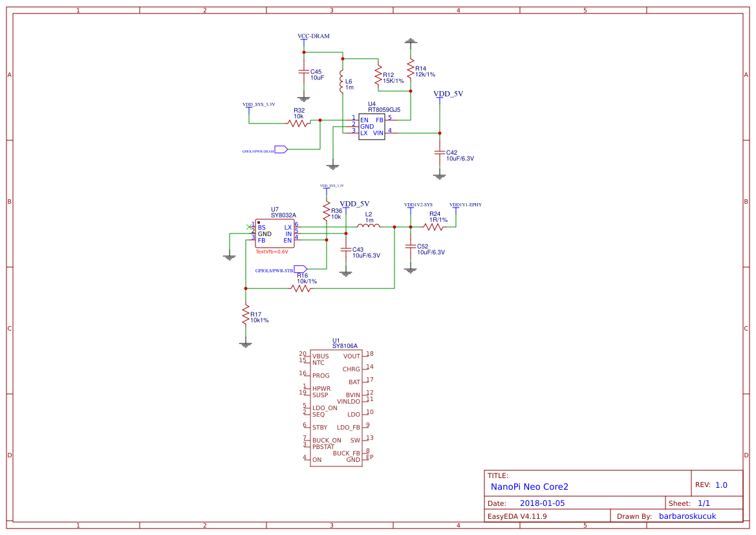Select the R32 10k resistor symbol

[x=298, y=123]
